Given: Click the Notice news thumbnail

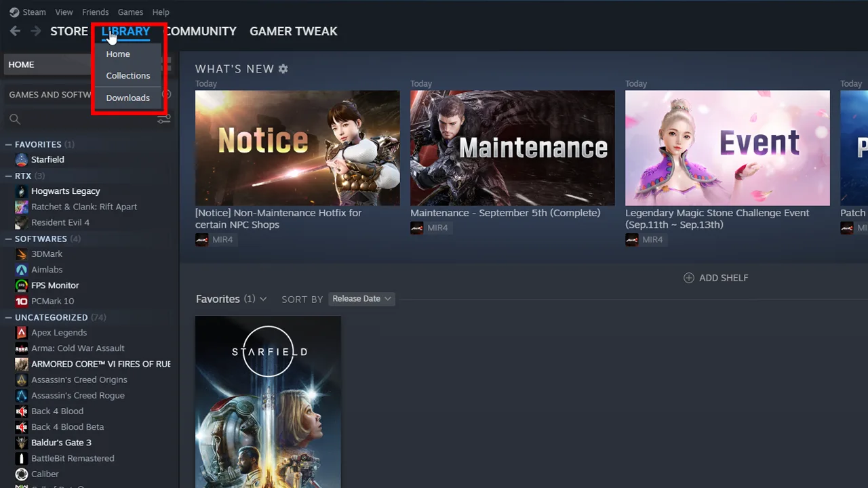Looking at the screenshot, I should 297,148.
